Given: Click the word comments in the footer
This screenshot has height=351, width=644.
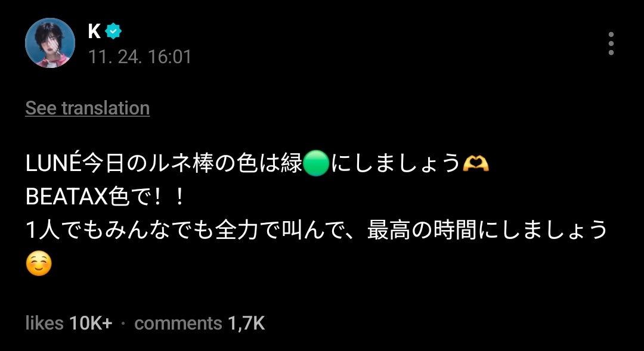Looking at the screenshot, I should (x=178, y=323).
